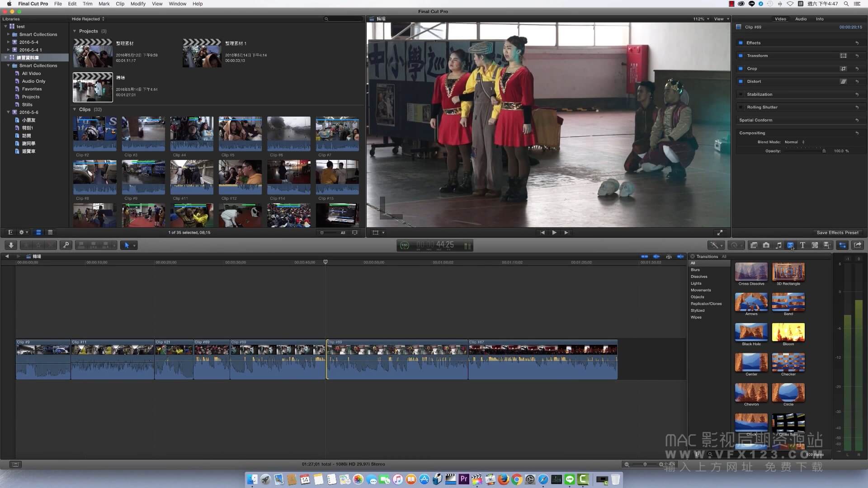Open the keyword editor key icon
868x488 pixels.
pos(66,245)
